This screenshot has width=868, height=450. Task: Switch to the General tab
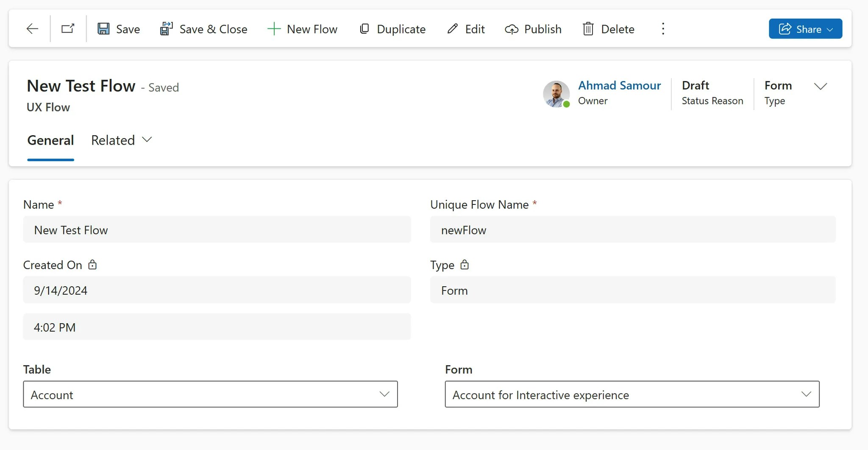click(50, 140)
